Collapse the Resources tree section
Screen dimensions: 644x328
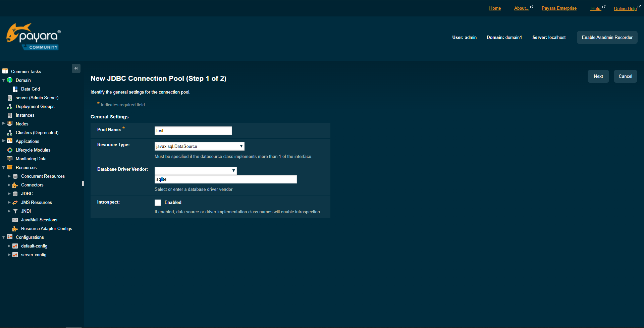pyautogui.click(x=3, y=167)
